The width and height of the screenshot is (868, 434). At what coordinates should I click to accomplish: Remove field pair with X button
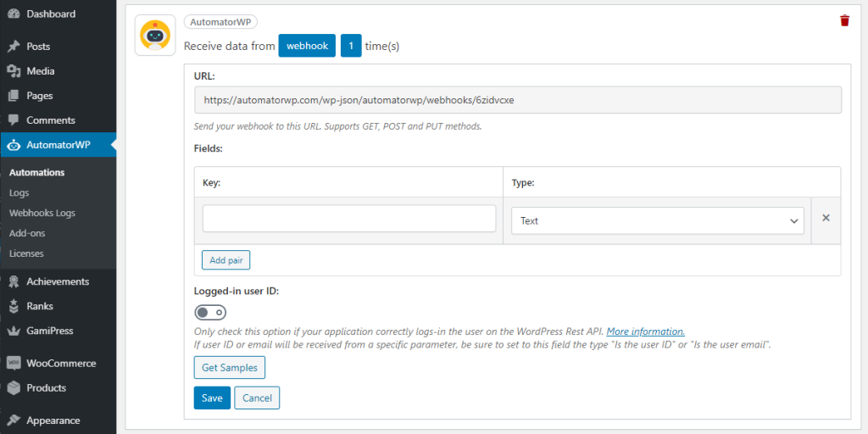pyautogui.click(x=826, y=218)
